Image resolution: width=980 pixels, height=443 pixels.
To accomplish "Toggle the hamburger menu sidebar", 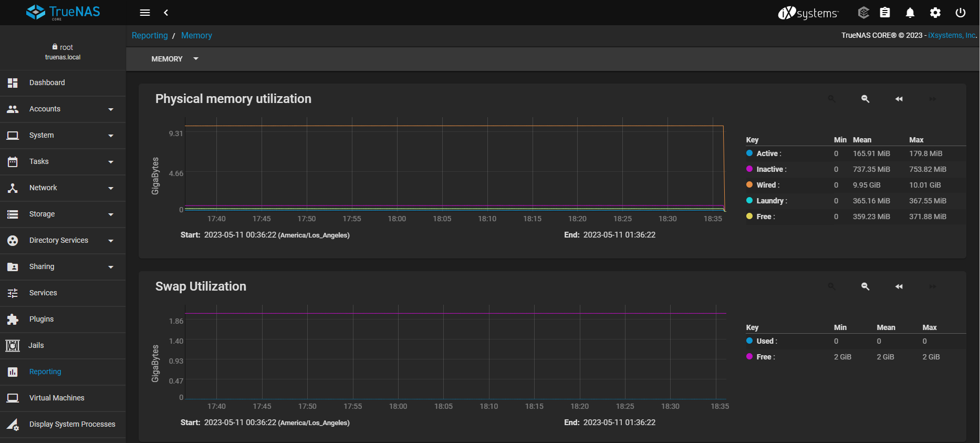I will click(x=145, y=13).
